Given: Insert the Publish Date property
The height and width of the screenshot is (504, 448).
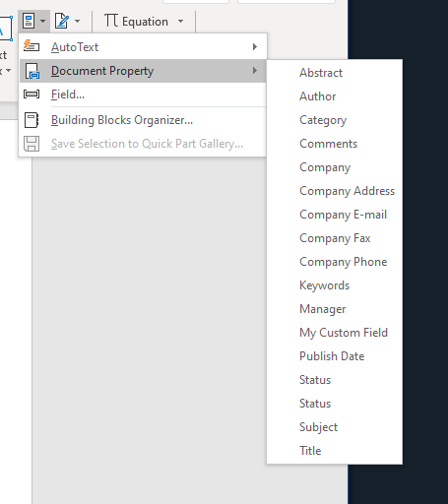Looking at the screenshot, I should (x=335, y=356).
